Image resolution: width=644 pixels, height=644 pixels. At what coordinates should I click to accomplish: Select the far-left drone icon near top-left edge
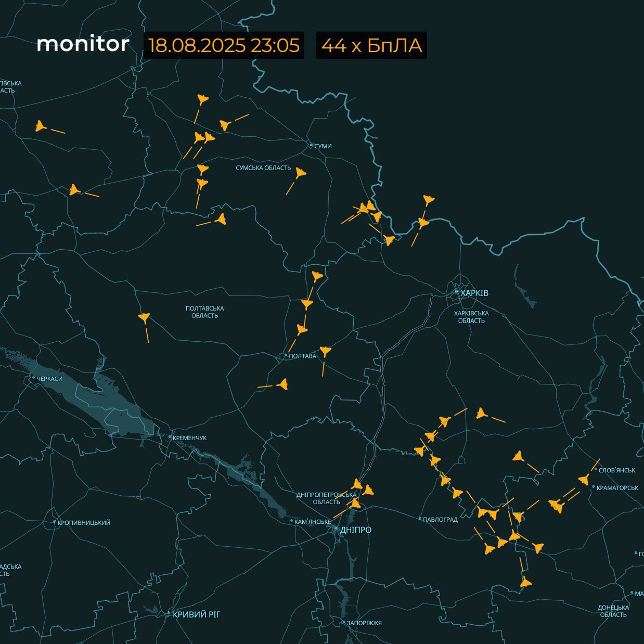coord(41,126)
